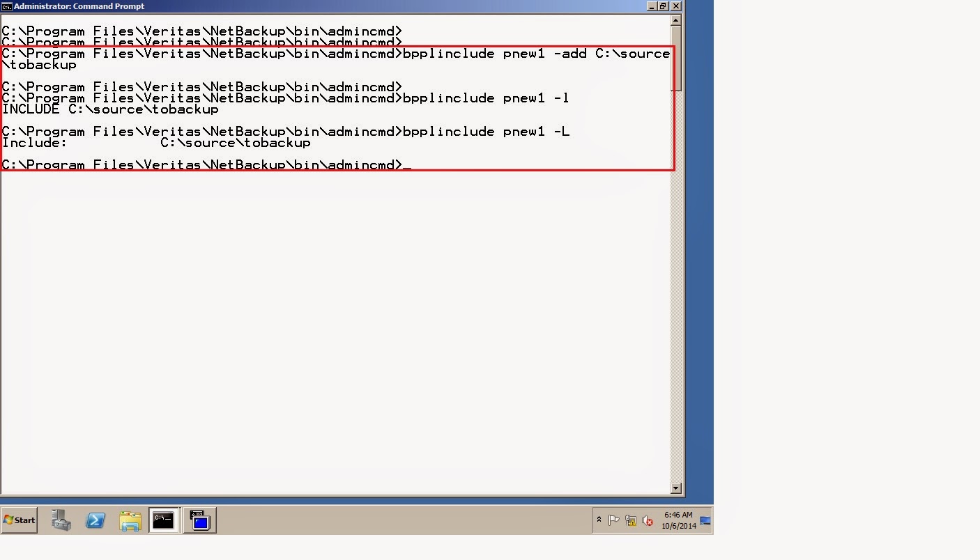Open the Command Prompt system menu icon

click(7, 6)
